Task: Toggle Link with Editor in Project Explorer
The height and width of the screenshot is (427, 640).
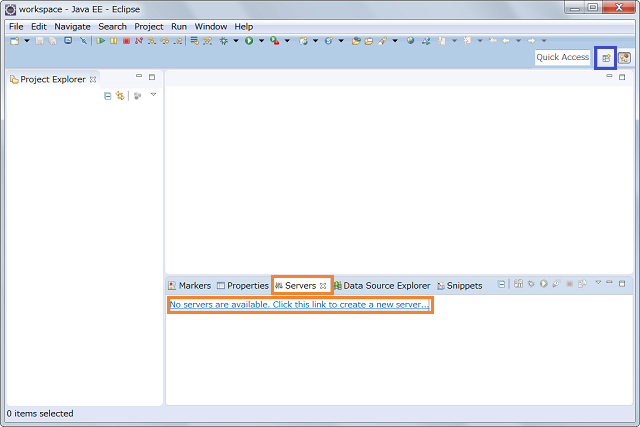Action: (x=120, y=96)
